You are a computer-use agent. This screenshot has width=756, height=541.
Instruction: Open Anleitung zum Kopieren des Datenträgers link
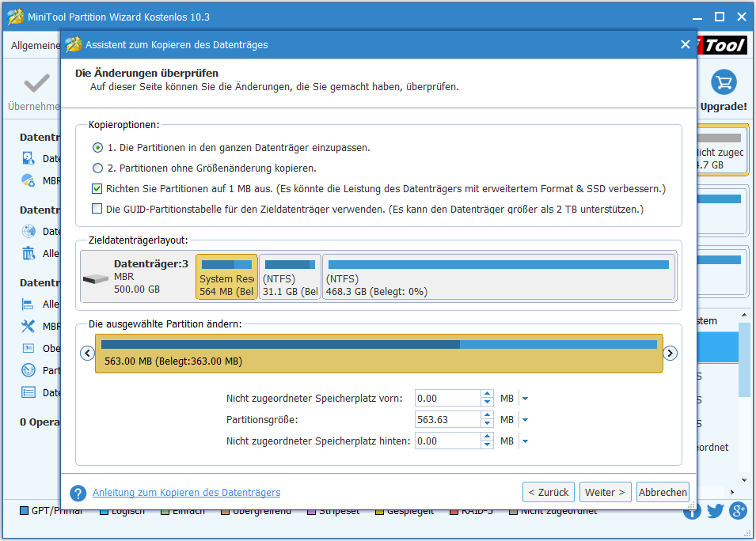click(x=187, y=492)
